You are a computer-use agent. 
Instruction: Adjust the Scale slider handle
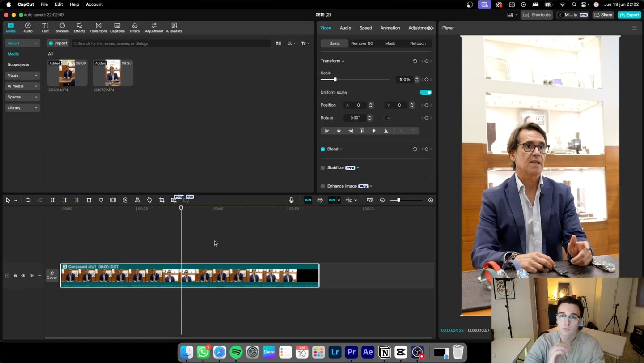tap(335, 80)
